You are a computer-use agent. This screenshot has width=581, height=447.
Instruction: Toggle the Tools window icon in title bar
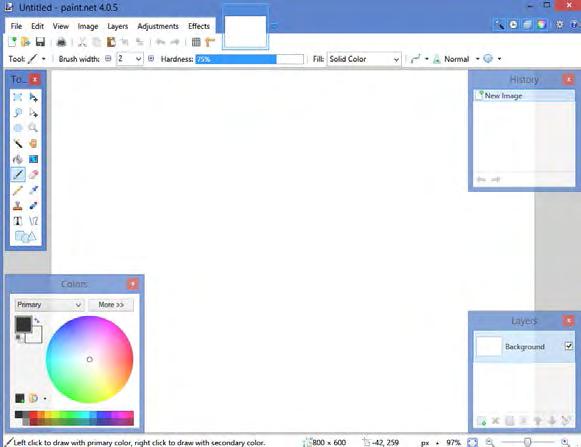499,25
